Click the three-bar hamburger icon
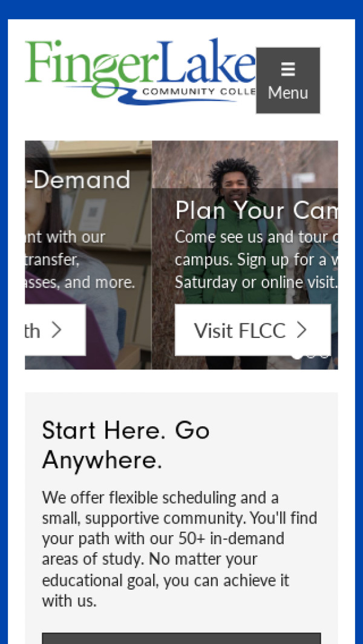The image size is (363, 644). point(288,70)
